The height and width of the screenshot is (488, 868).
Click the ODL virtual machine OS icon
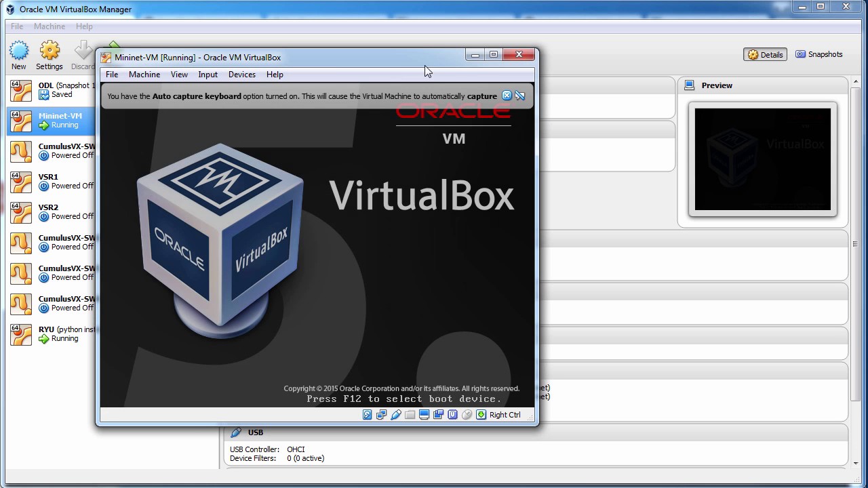(21, 90)
